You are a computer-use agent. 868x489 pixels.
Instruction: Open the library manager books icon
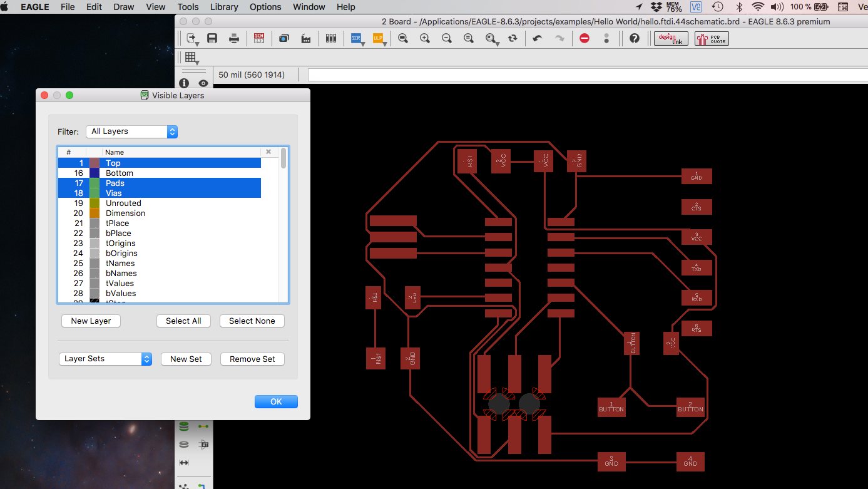pyautogui.click(x=331, y=38)
